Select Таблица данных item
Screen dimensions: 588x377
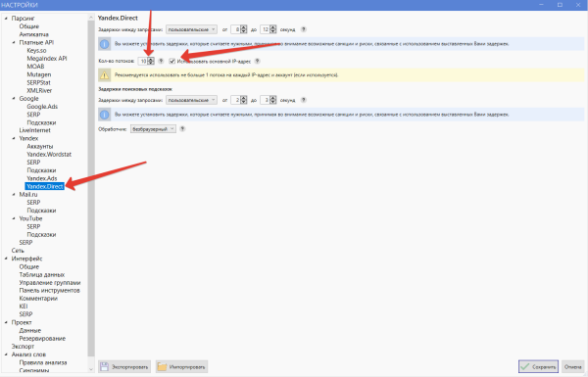41,274
